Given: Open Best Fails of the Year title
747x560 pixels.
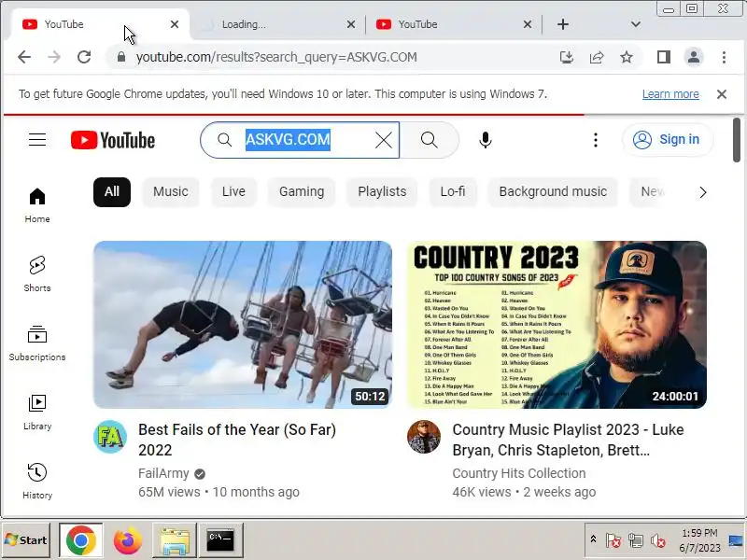Looking at the screenshot, I should tap(237, 440).
